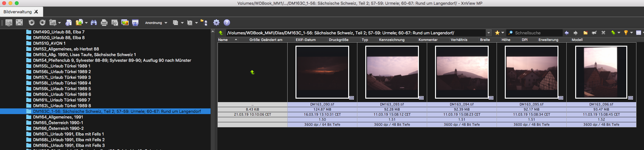The width and height of the screenshot is (644, 150).
Task: Open the Anordnung dropdown
Action: pos(156,23)
